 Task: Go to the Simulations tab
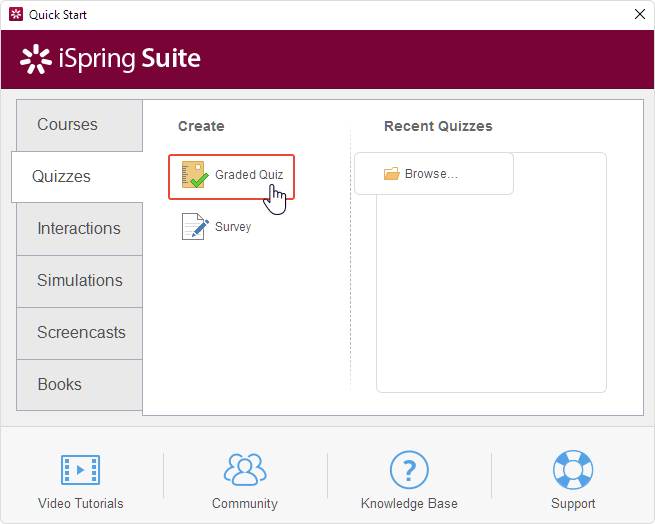[x=79, y=281]
